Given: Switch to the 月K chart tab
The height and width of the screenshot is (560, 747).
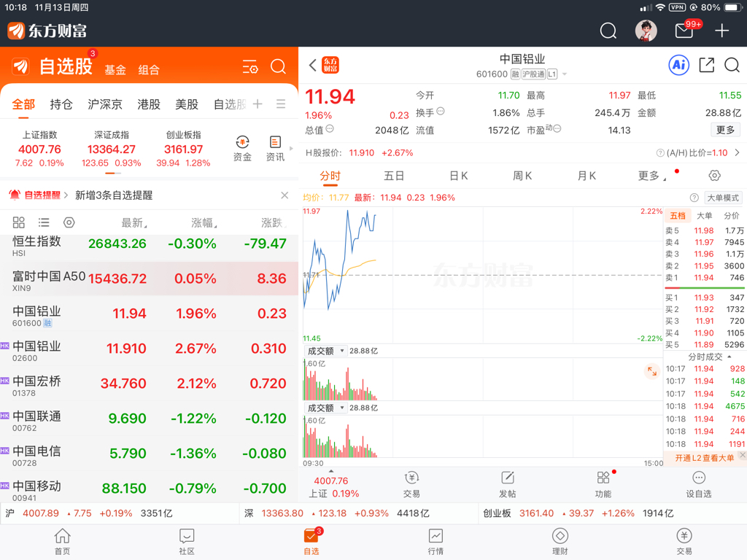Looking at the screenshot, I should pos(587,176).
